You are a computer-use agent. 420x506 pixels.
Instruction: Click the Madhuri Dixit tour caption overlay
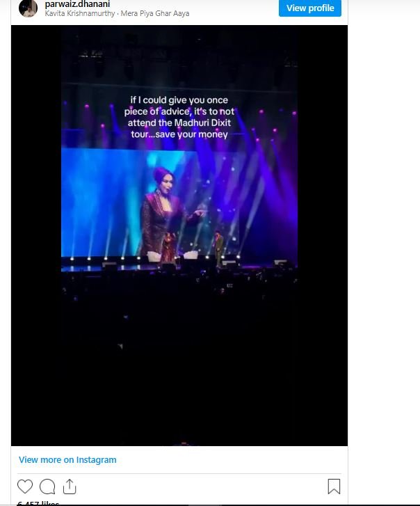[179, 117]
